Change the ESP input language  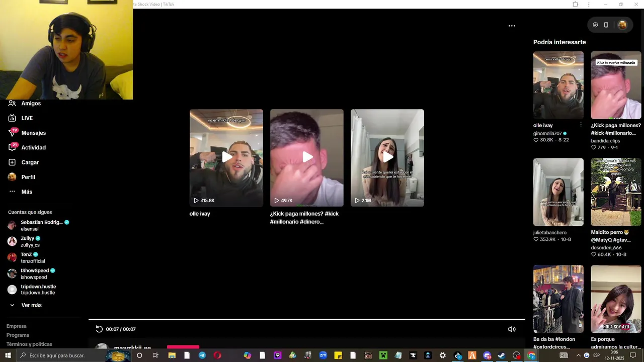[x=596, y=355]
